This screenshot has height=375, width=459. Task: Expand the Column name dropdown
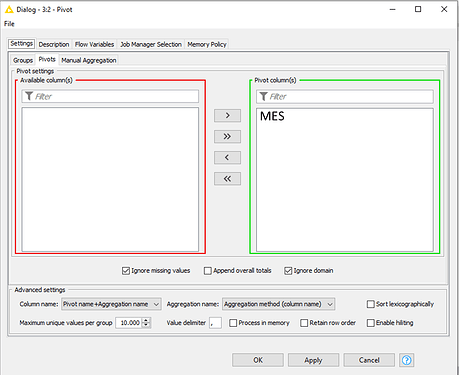tap(111, 304)
